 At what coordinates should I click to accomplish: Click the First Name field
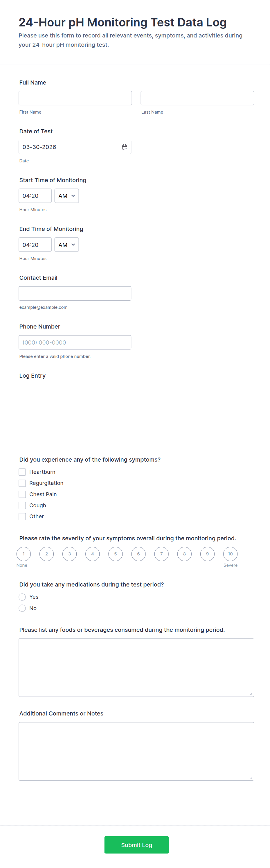(75, 98)
